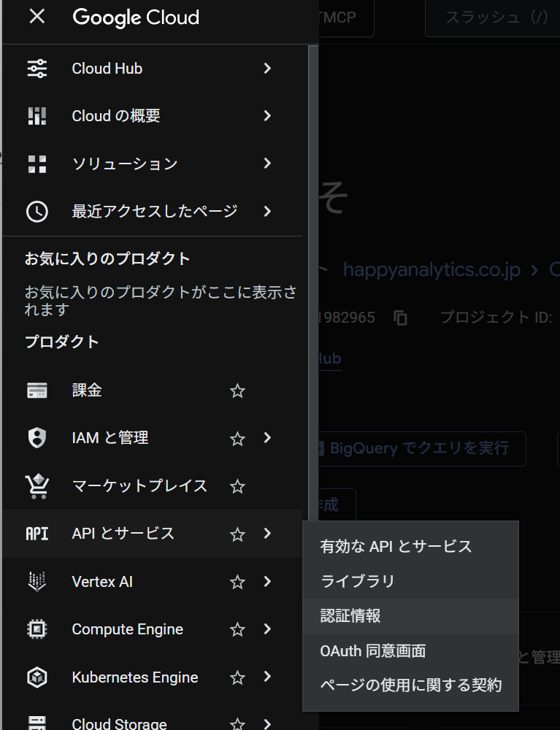Open 課金 via the credit card icon
Screen dimensions: 560x730
pyautogui.click(x=37, y=391)
